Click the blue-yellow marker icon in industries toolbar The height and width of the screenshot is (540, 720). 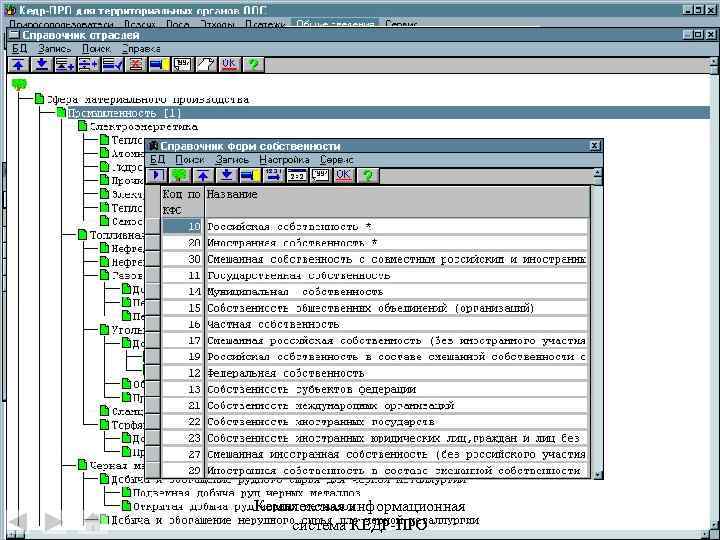[159, 65]
